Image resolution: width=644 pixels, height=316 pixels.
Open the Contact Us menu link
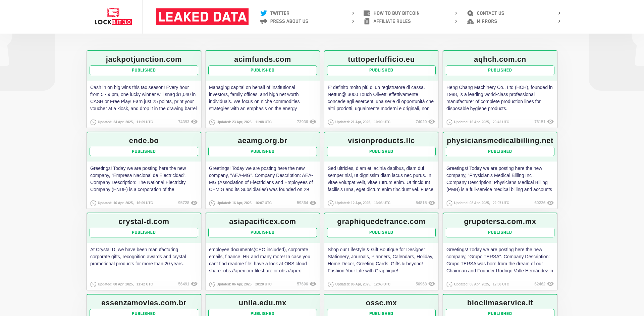490,13
